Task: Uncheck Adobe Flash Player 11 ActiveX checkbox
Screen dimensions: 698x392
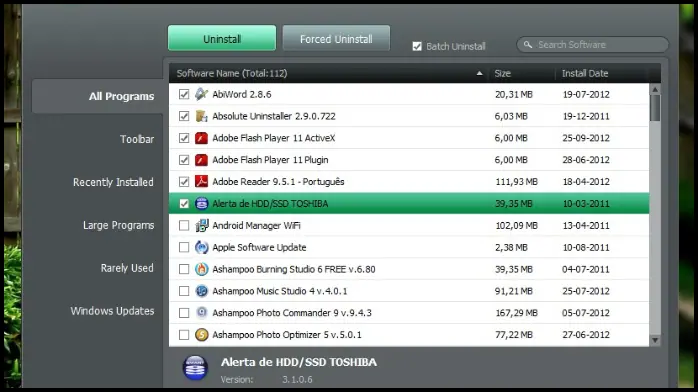Action: 184,138
